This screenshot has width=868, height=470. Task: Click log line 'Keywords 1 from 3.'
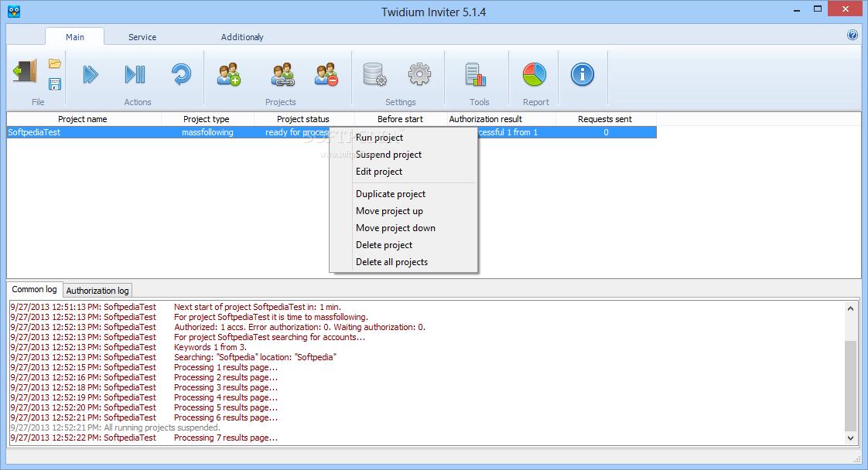(210, 347)
